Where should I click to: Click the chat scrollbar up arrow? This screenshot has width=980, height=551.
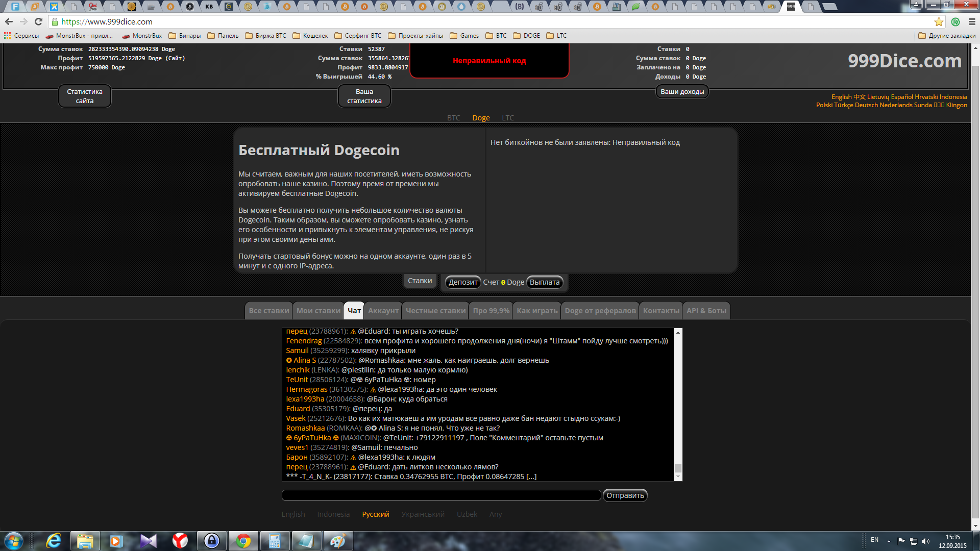[678, 333]
